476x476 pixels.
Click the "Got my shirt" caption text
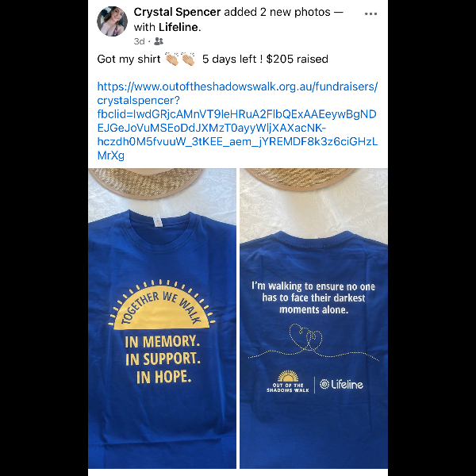[129, 59]
